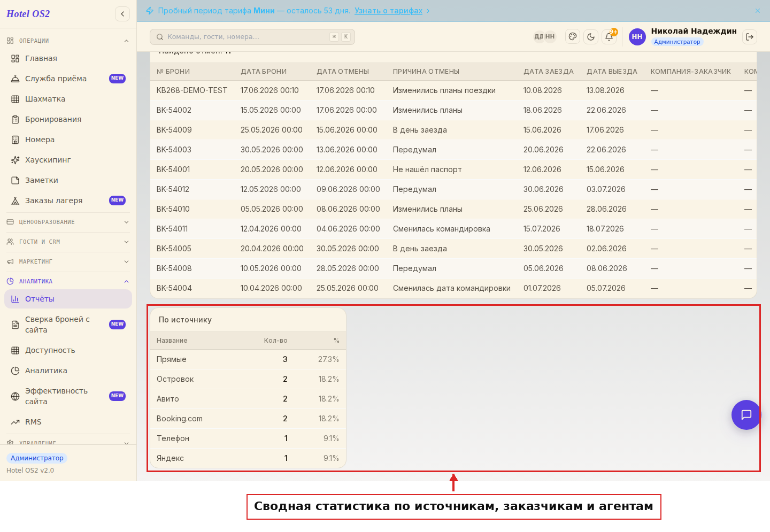
Task: Select booking KB268-DEMO-TEST row
Action: point(453,90)
